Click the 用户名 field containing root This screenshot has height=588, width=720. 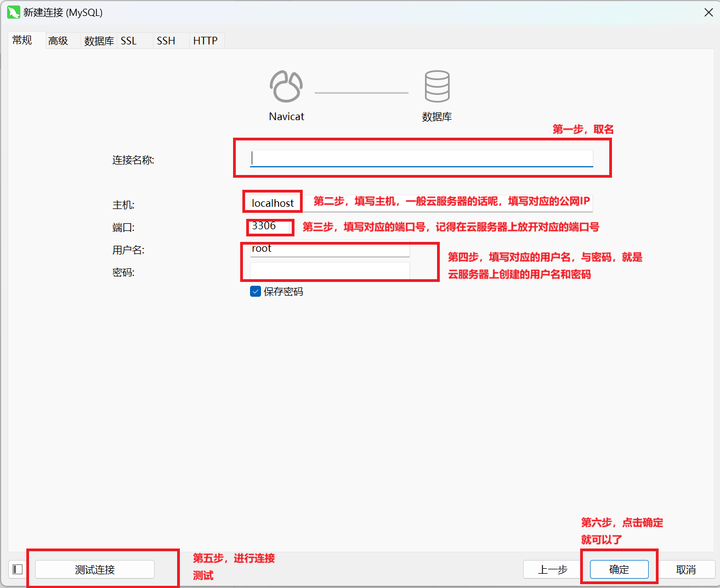point(330,249)
